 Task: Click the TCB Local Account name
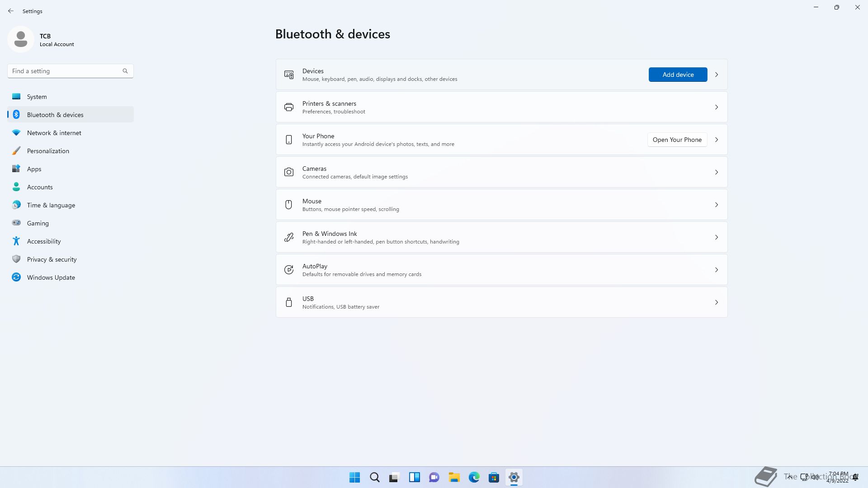pos(57,40)
